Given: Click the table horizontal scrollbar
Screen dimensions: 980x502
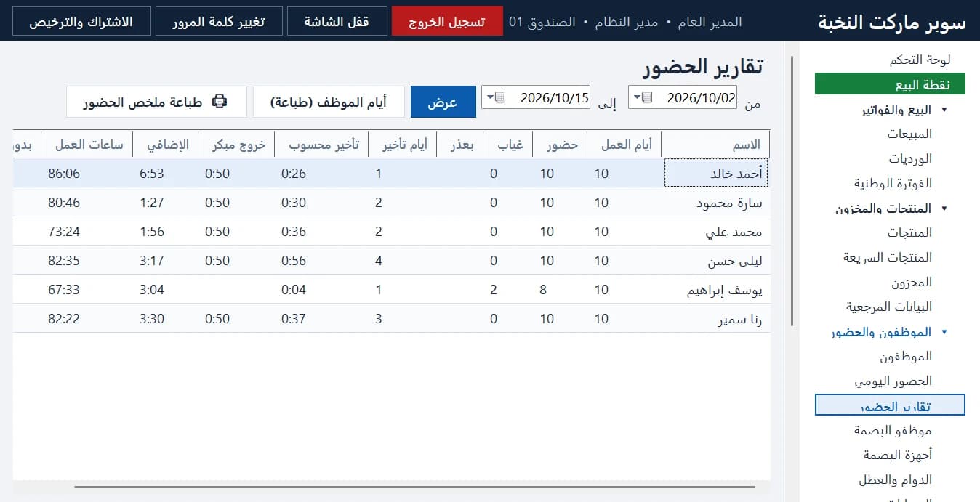Looking at the screenshot, I should pos(414,487).
